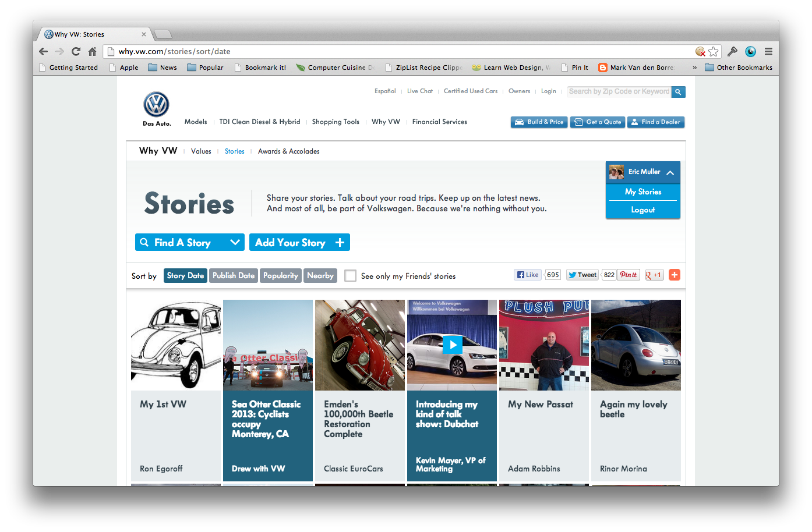Viewport: 812px width, 532px height.
Task: Sort stories by Nearby
Action: (320, 275)
